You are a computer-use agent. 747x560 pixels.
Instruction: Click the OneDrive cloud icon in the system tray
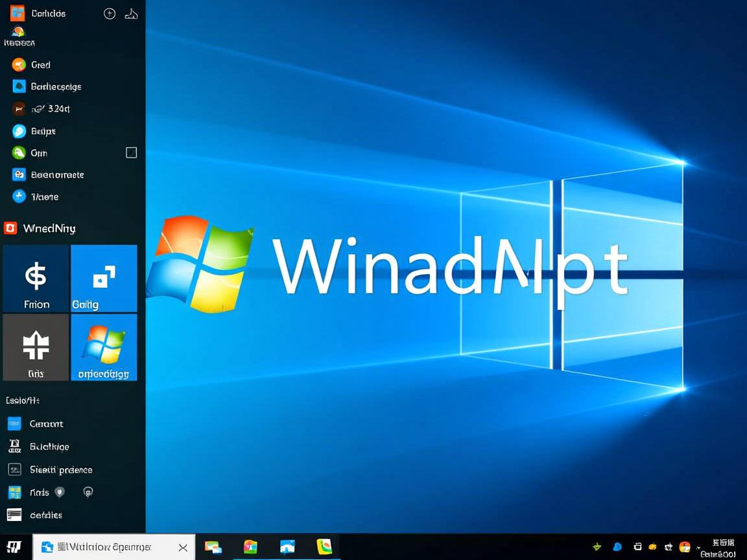(x=617, y=546)
